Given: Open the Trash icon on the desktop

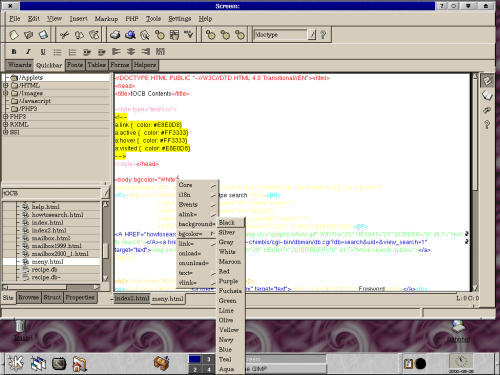Looking at the screenshot, I should point(21,330).
